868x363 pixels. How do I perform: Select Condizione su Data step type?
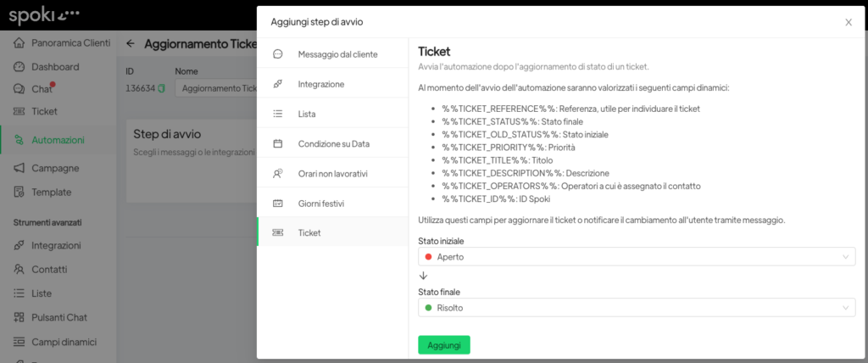[x=334, y=143]
